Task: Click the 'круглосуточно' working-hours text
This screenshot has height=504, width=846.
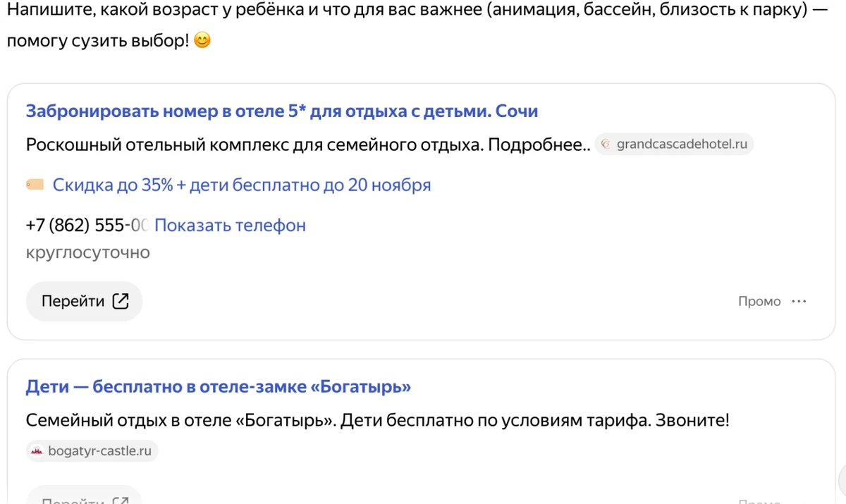Action: (88, 252)
